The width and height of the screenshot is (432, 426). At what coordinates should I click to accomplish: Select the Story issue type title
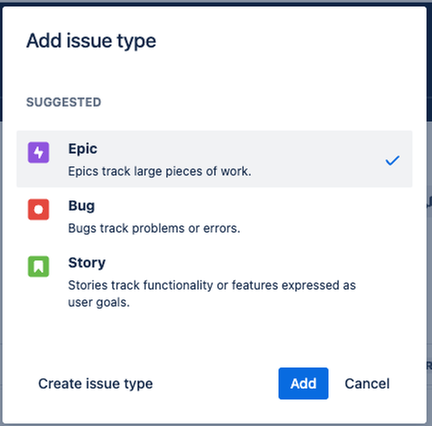[x=87, y=263]
